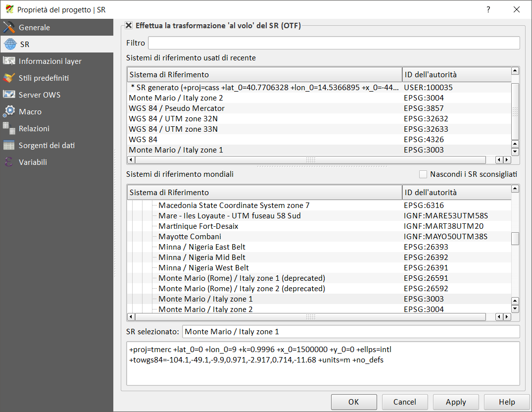Enable Nascondi i SR sconsigliati checkbox

[423, 174]
